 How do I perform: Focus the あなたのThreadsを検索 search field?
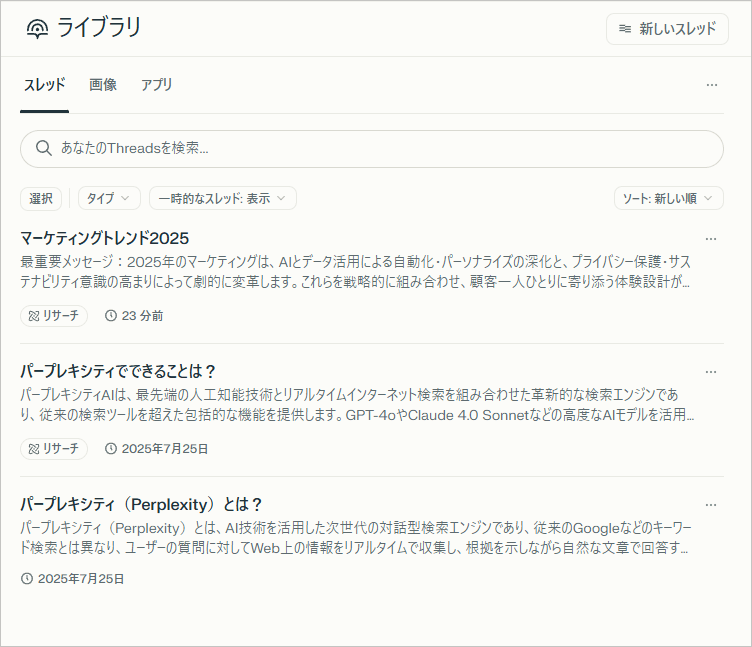380,148
